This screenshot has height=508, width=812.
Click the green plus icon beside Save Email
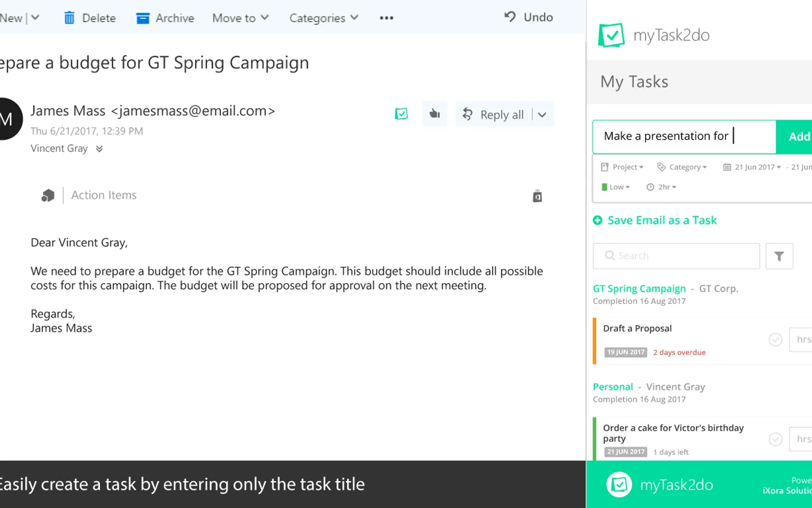click(x=598, y=220)
